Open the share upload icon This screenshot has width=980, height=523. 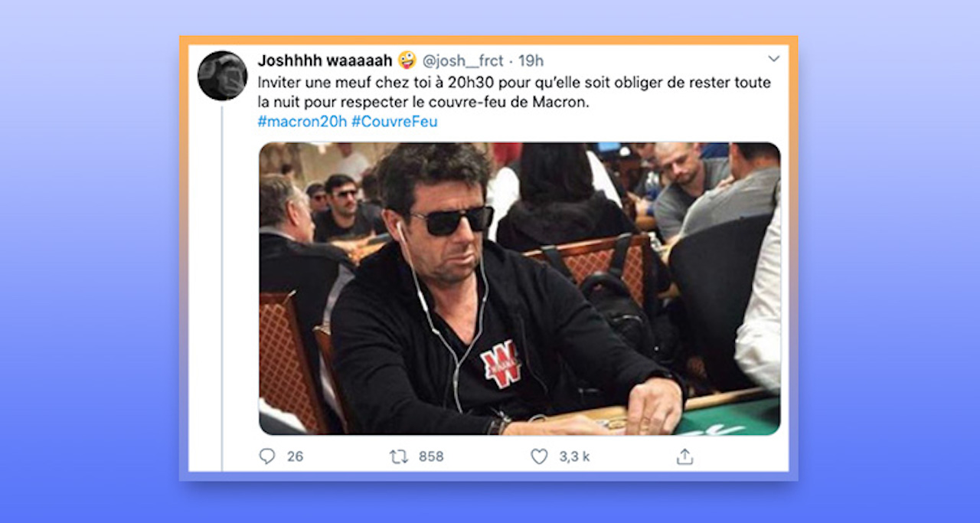tap(684, 456)
